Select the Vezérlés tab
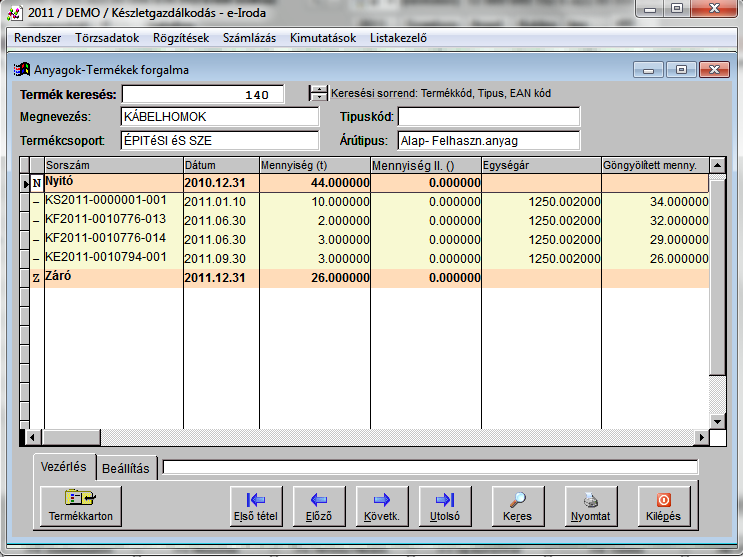Screen dimensions: 743x557 [64, 467]
